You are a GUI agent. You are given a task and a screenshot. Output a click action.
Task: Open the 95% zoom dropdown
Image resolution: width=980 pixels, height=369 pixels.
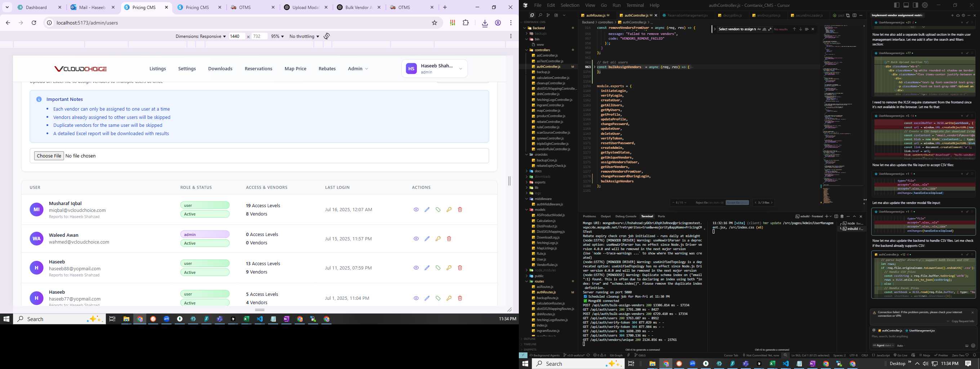coord(277,36)
